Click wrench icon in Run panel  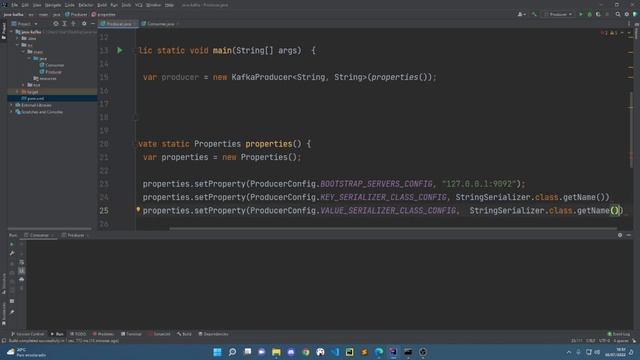pyautogui.click(x=12, y=253)
